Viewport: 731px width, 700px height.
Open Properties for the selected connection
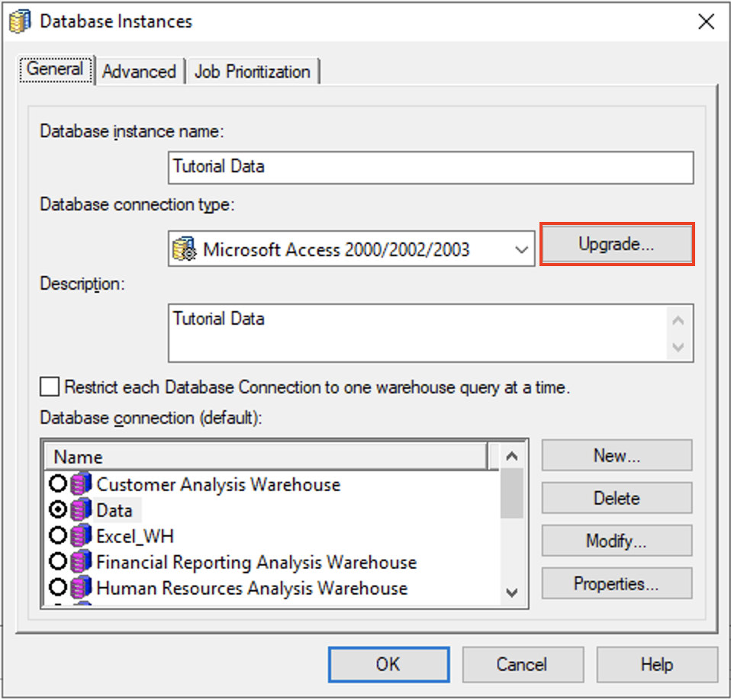click(617, 583)
